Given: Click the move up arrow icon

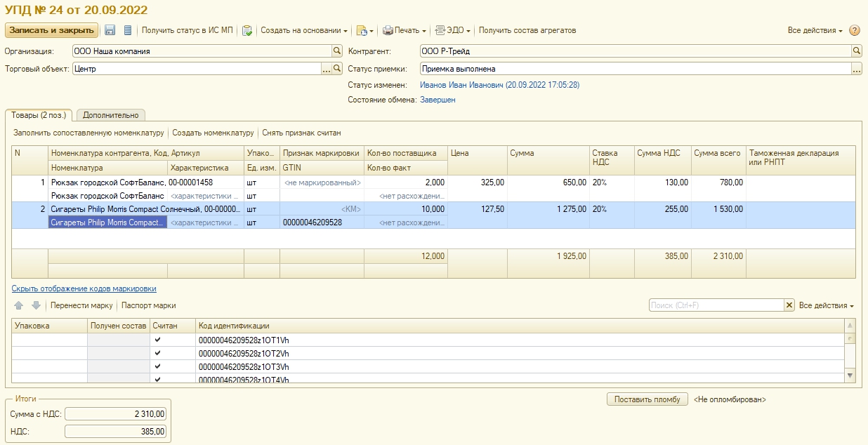Looking at the screenshot, I should point(18,305).
